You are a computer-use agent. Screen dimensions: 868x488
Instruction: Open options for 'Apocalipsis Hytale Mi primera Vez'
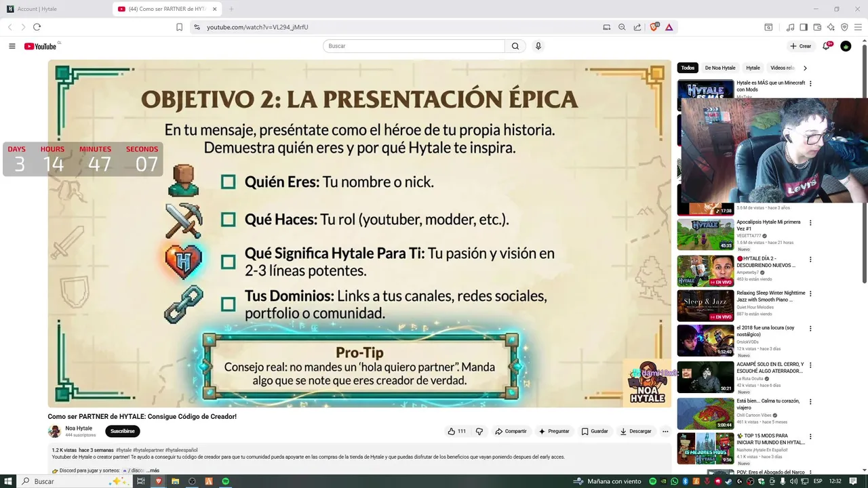click(810, 223)
